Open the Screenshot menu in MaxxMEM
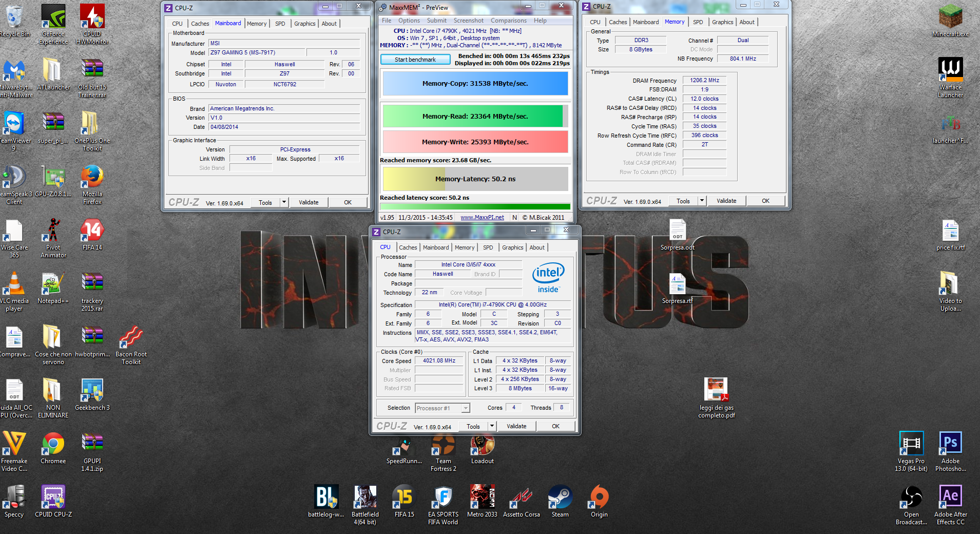This screenshot has height=534, width=980. (x=468, y=21)
